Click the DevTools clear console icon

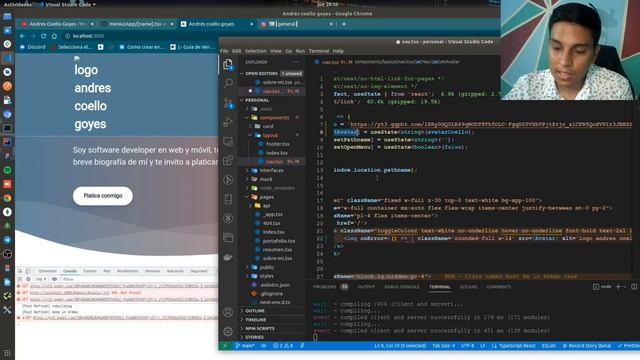[x=28, y=279]
